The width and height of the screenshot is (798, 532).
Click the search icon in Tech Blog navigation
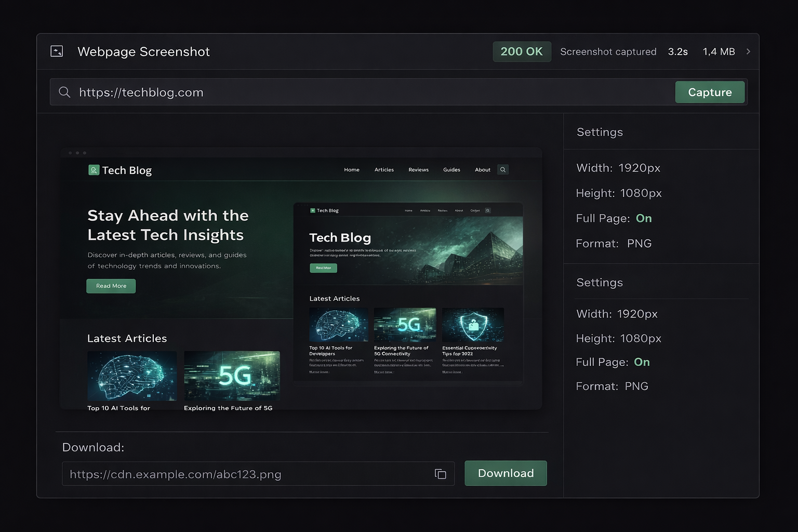click(502, 169)
